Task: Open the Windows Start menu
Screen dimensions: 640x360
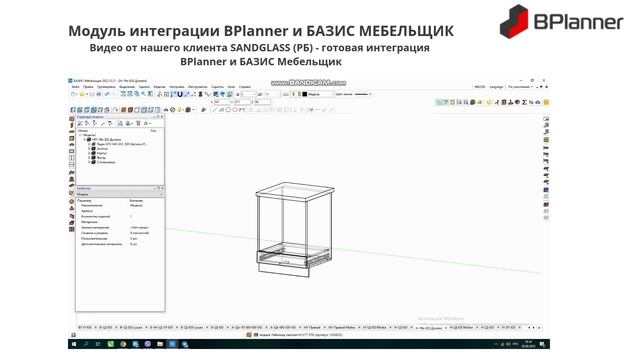Action: click(74, 344)
